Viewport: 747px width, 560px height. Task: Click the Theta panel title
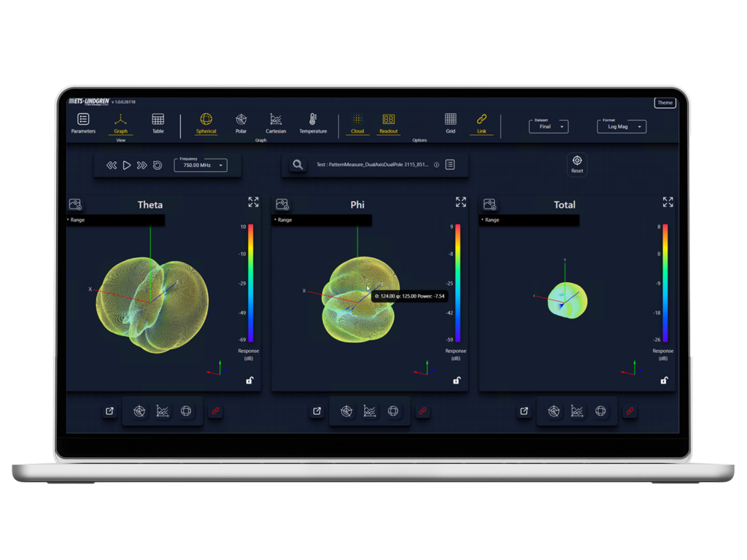click(x=150, y=205)
